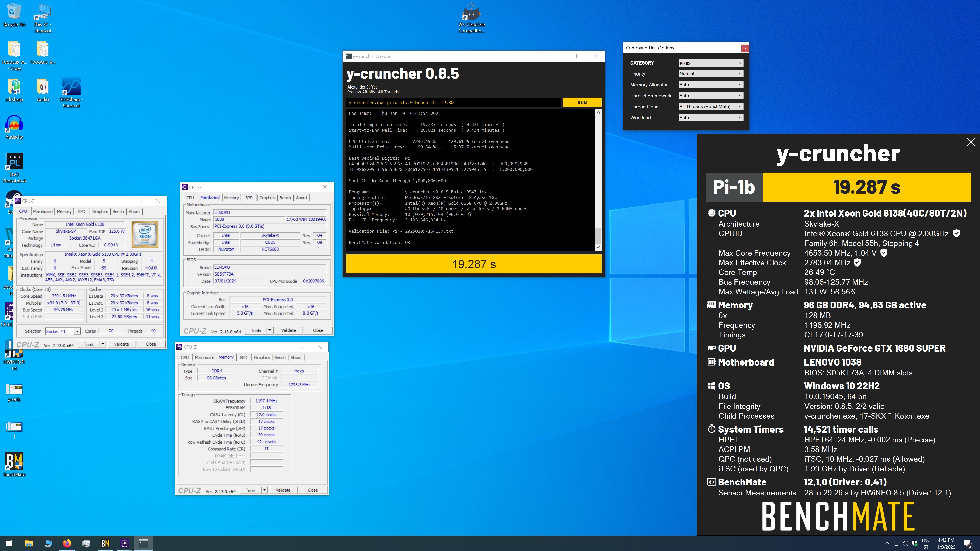
Task: Open the Priority dropdown
Action: point(711,74)
